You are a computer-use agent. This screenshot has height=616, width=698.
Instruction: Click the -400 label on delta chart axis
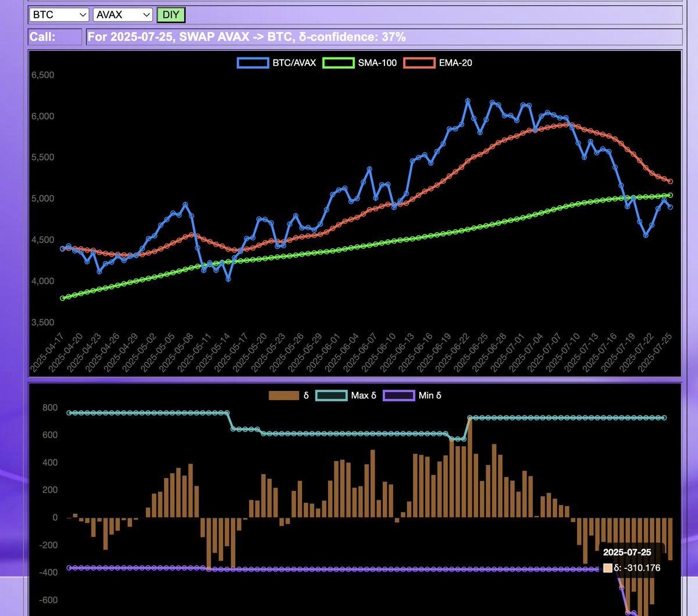[x=47, y=573]
